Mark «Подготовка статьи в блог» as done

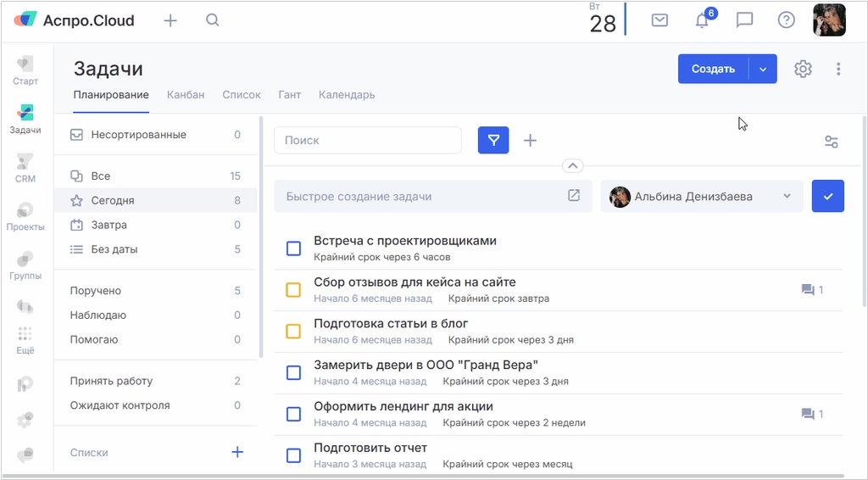click(293, 332)
